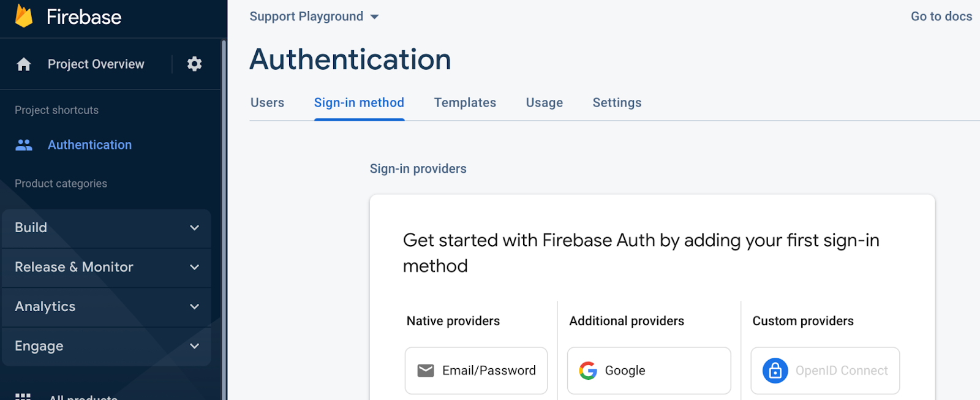Switch to the Users tab
The height and width of the screenshot is (400, 980).
[267, 103]
